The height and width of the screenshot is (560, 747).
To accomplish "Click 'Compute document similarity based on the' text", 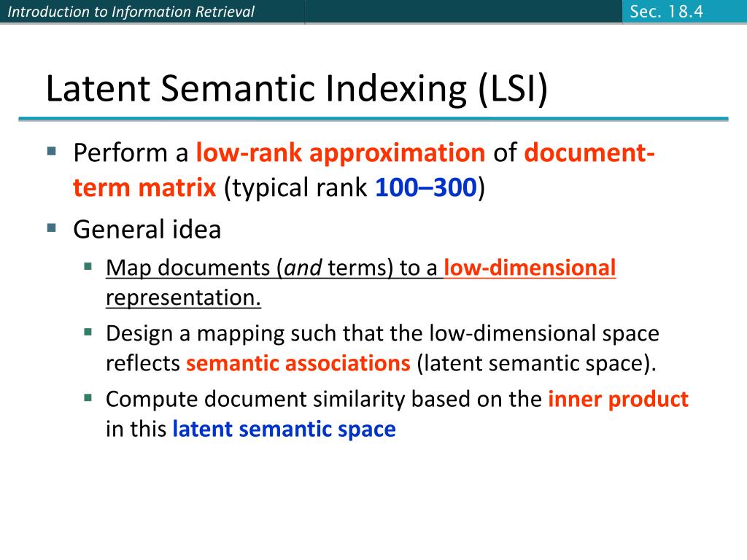I will click(324, 399).
